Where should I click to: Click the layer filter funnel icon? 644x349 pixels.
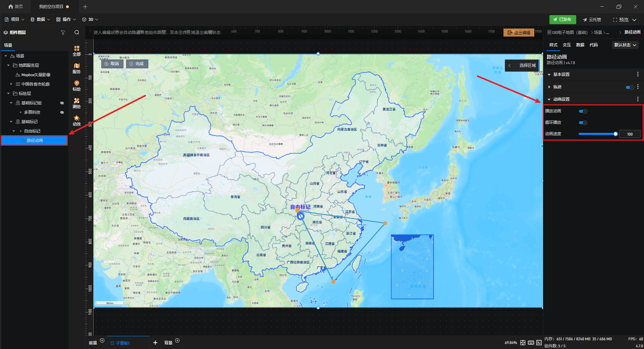[x=63, y=33]
